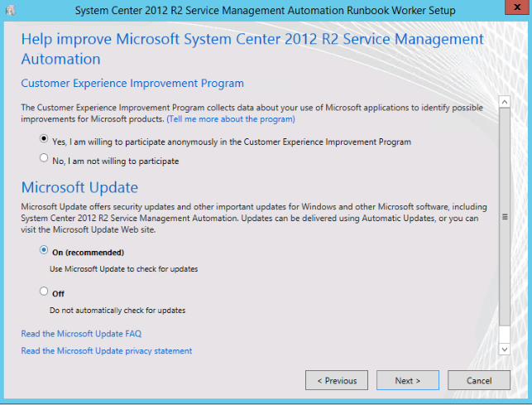Click 'Do not automatically check for updates' text
The height and width of the screenshot is (405, 532).
[x=118, y=311]
